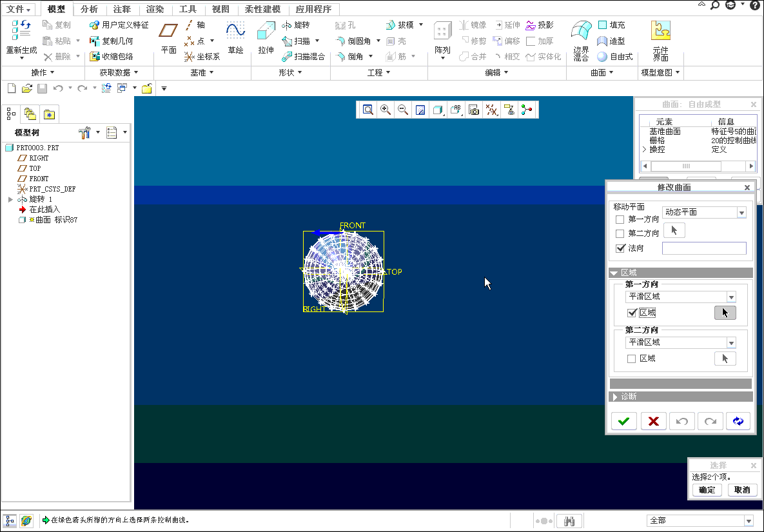Open the 造型 style tool

[x=611, y=41]
